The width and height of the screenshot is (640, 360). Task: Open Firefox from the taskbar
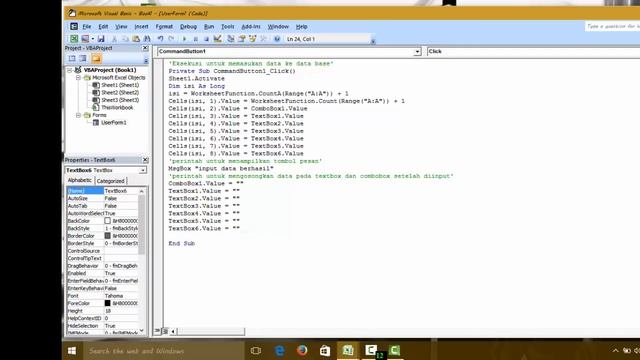pos(302,351)
